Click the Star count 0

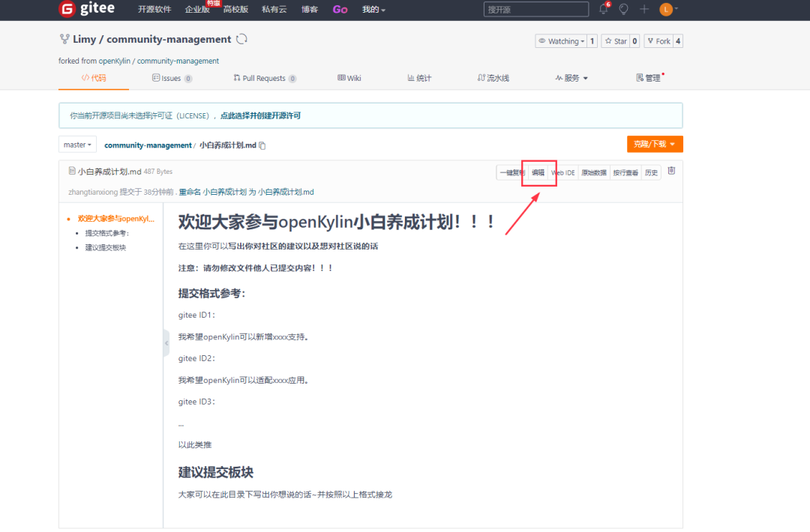635,41
